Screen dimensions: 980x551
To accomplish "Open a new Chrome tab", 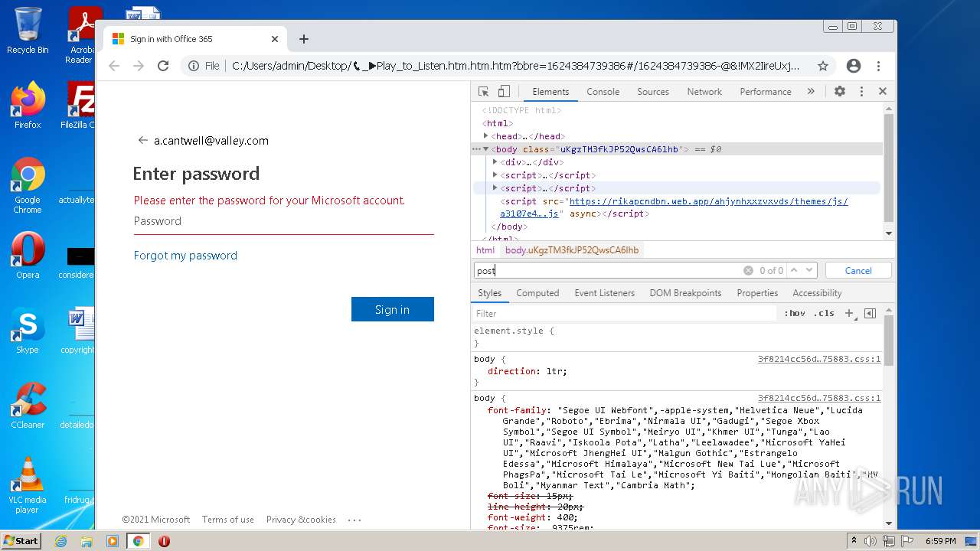I will (x=304, y=39).
